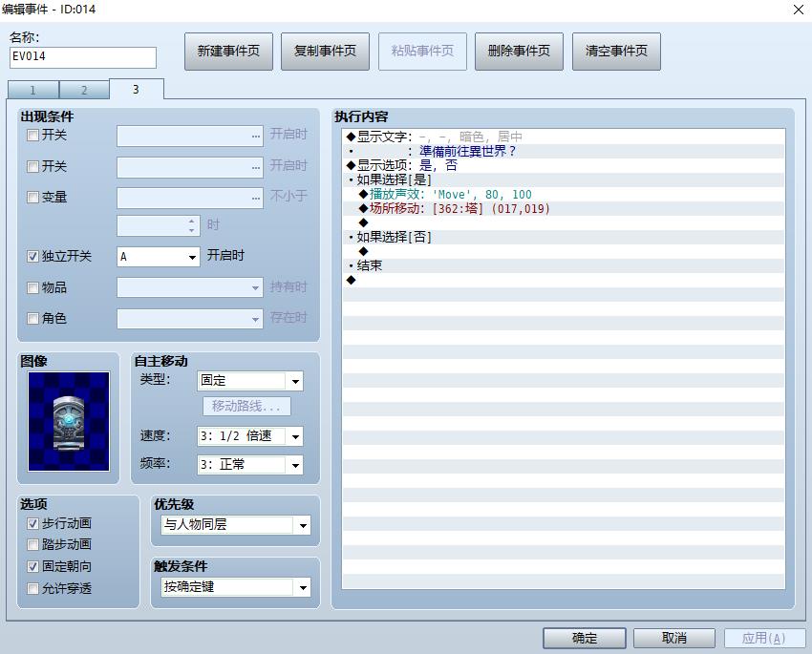Select the 显示选项 是, 否 command
812x654 pixels.
click(x=564, y=165)
